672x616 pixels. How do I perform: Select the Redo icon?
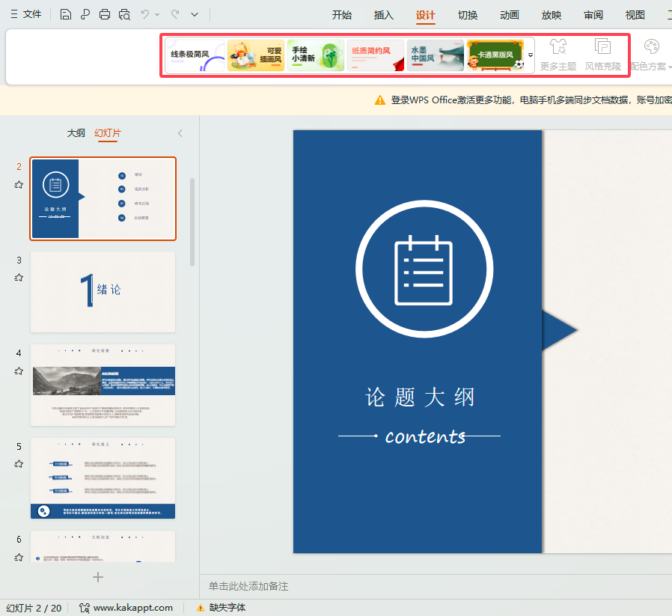click(175, 14)
